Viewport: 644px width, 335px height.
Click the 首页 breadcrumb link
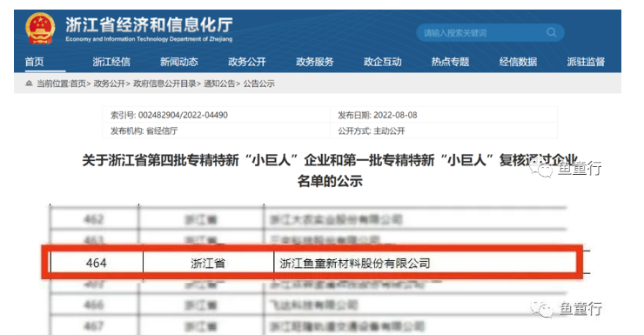tap(78, 84)
